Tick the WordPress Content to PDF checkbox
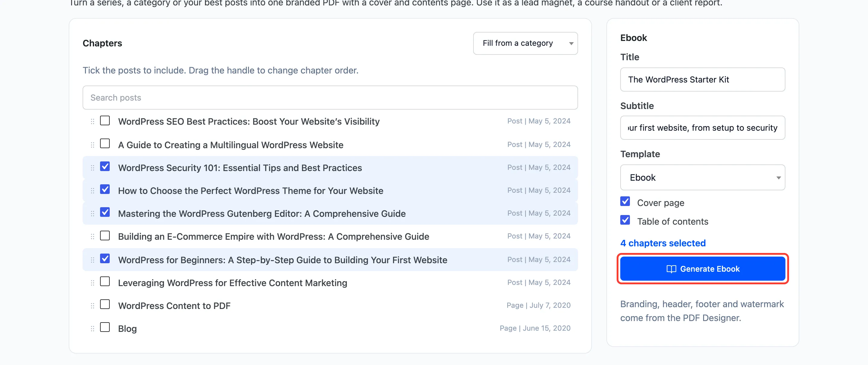The height and width of the screenshot is (365, 868). (x=105, y=305)
